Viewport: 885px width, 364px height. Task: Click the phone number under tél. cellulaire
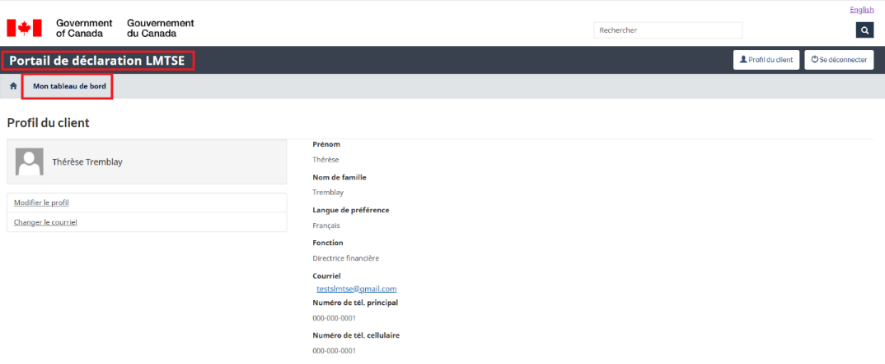[334, 351]
